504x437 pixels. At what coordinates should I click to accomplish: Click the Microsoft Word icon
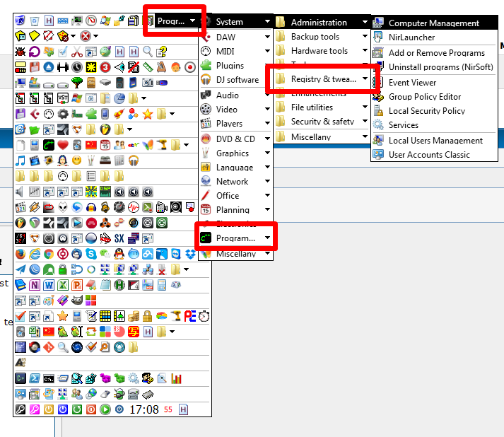[x=49, y=285]
